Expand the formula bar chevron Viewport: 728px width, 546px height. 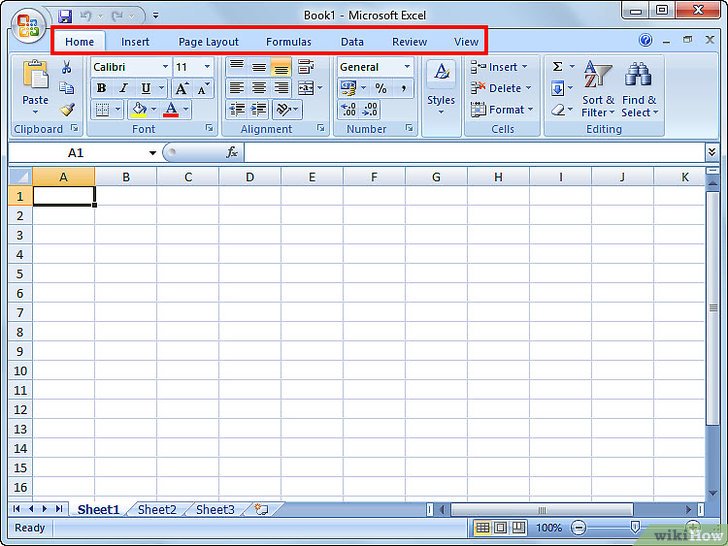(711, 152)
